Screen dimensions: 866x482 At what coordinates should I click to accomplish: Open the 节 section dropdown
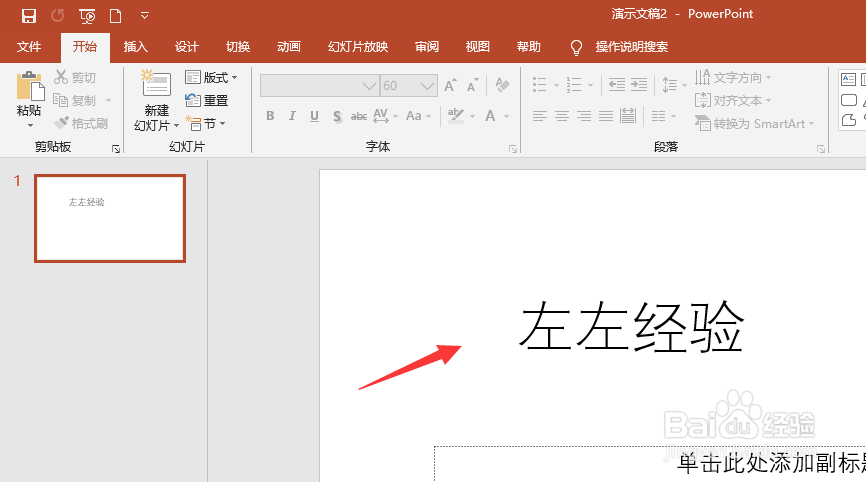coord(205,124)
